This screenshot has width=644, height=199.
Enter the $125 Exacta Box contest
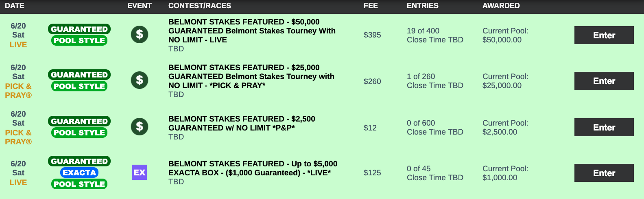click(x=604, y=173)
